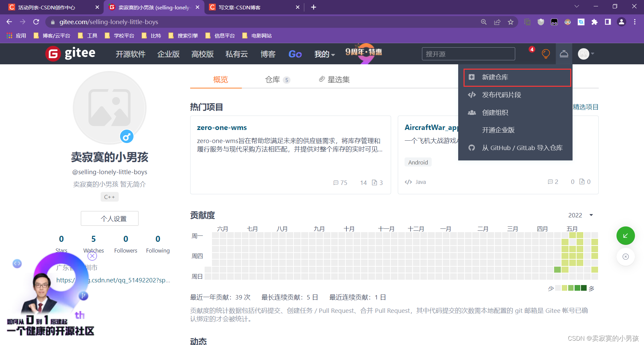Click the zoom magnifier icon in address bar
644x345 pixels.
(484, 22)
